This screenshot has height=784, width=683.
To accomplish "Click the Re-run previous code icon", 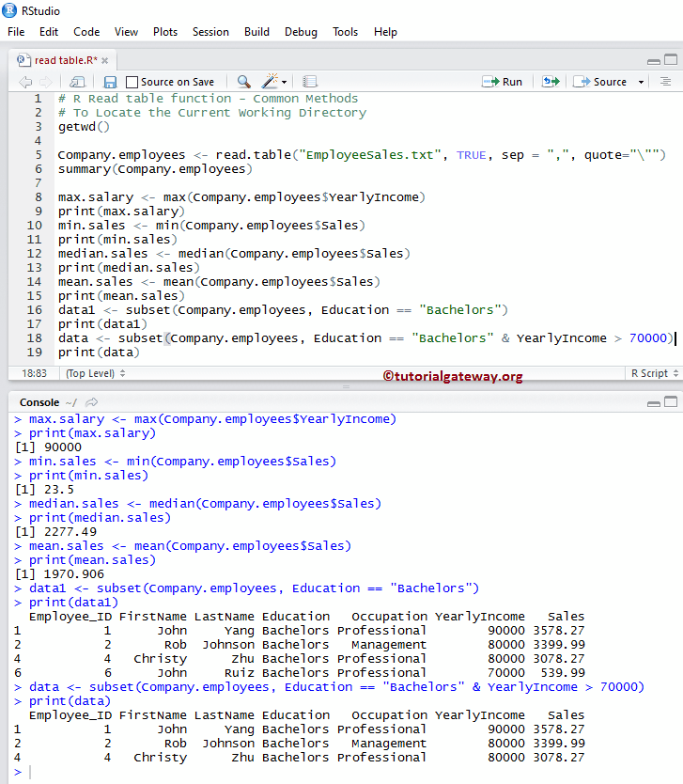I will [x=550, y=82].
